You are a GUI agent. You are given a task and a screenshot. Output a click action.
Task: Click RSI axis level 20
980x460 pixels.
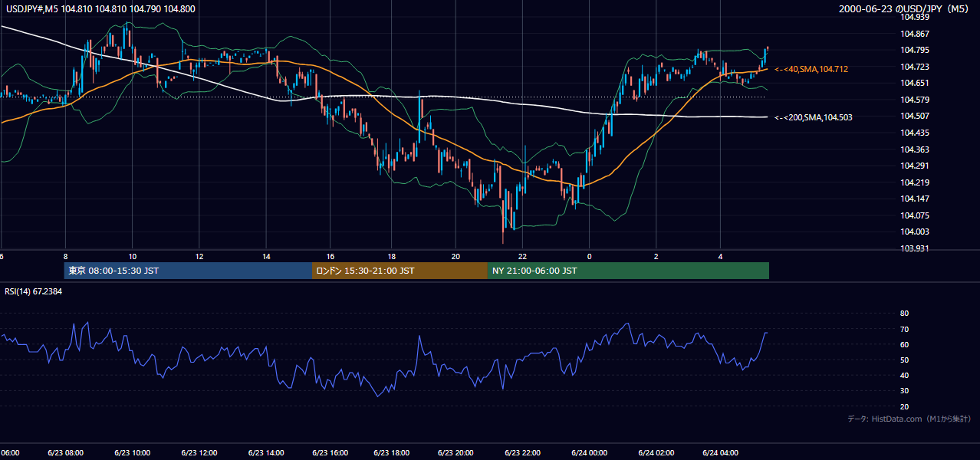(904, 406)
